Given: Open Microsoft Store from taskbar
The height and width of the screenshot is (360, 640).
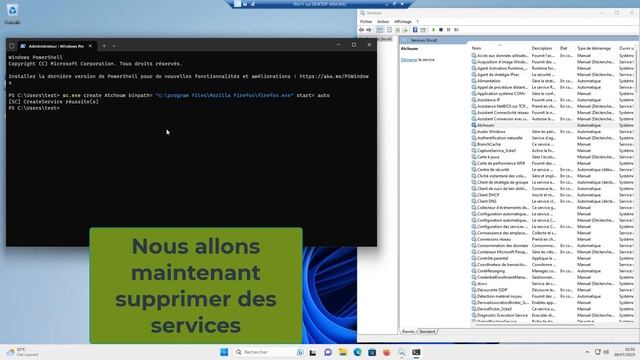Looking at the screenshot, I should [372, 352].
